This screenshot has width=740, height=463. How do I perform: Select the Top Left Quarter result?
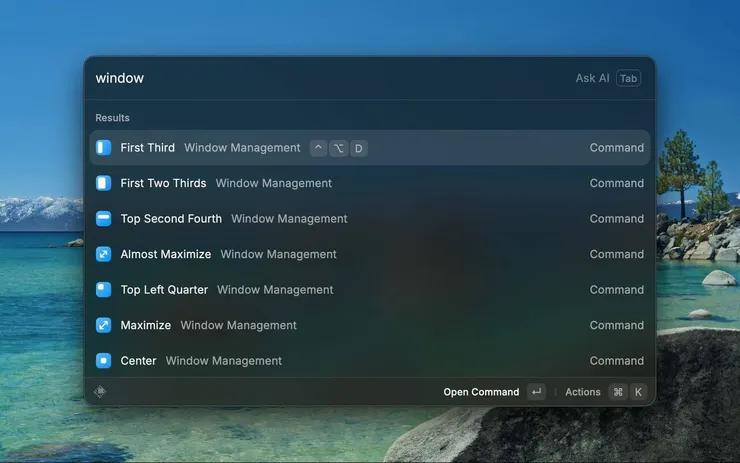[370, 289]
